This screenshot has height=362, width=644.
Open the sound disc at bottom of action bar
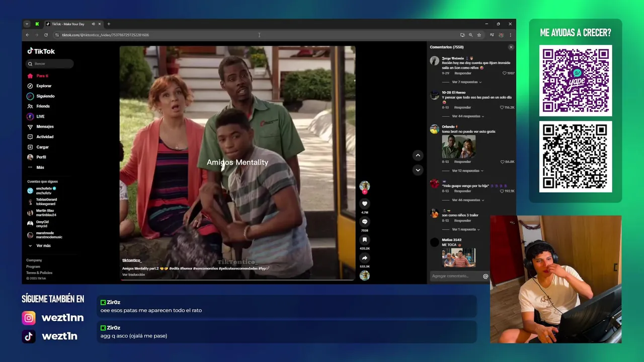click(x=365, y=276)
